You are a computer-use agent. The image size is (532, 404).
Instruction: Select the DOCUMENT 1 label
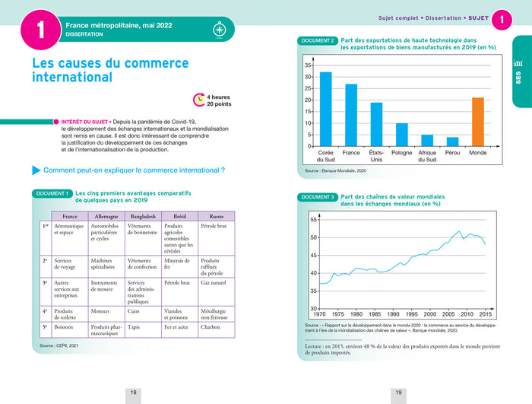pos(52,194)
